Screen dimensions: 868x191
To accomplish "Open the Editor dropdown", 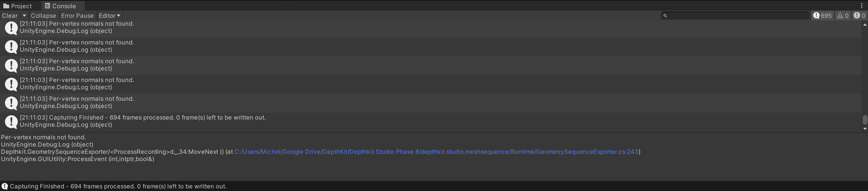I will click(x=109, y=15).
